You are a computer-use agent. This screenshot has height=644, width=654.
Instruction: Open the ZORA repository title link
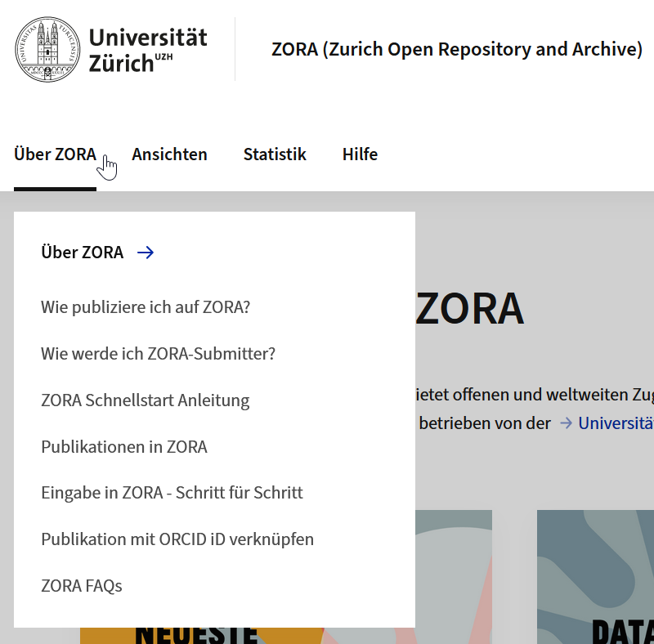click(457, 49)
